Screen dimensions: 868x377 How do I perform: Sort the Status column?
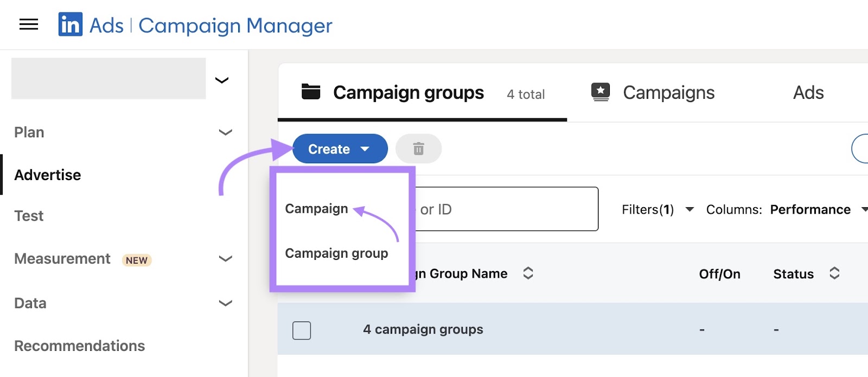(x=834, y=273)
